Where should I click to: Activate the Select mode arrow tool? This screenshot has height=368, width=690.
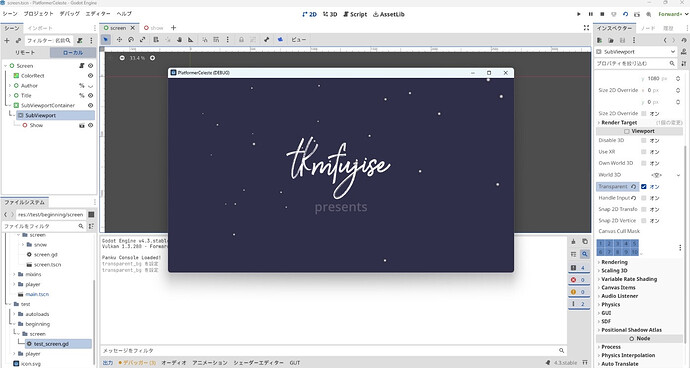click(106, 40)
